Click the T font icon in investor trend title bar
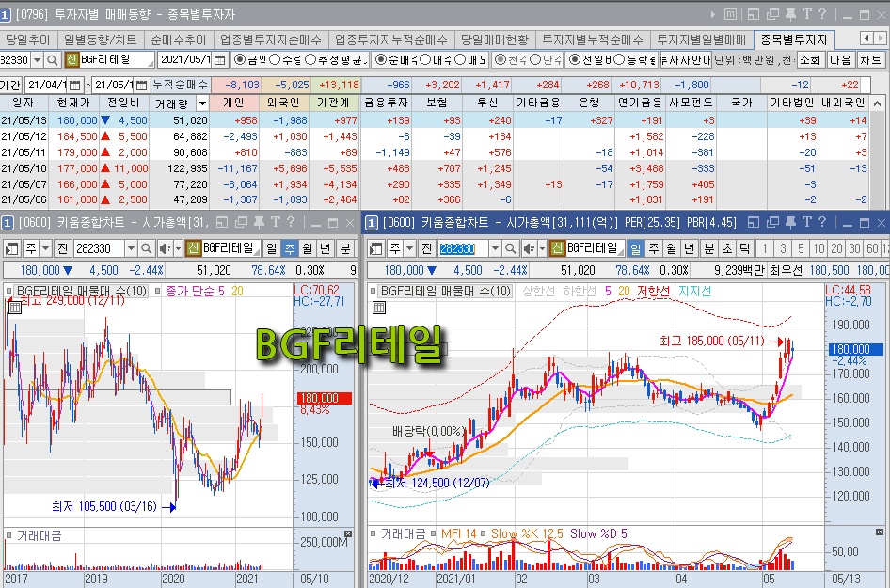The image size is (890, 588). (x=806, y=14)
